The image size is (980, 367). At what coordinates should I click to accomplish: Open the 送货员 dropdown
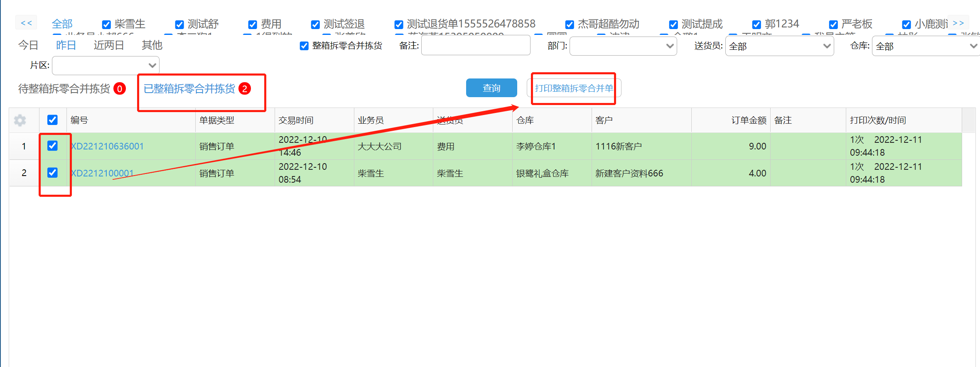click(779, 46)
